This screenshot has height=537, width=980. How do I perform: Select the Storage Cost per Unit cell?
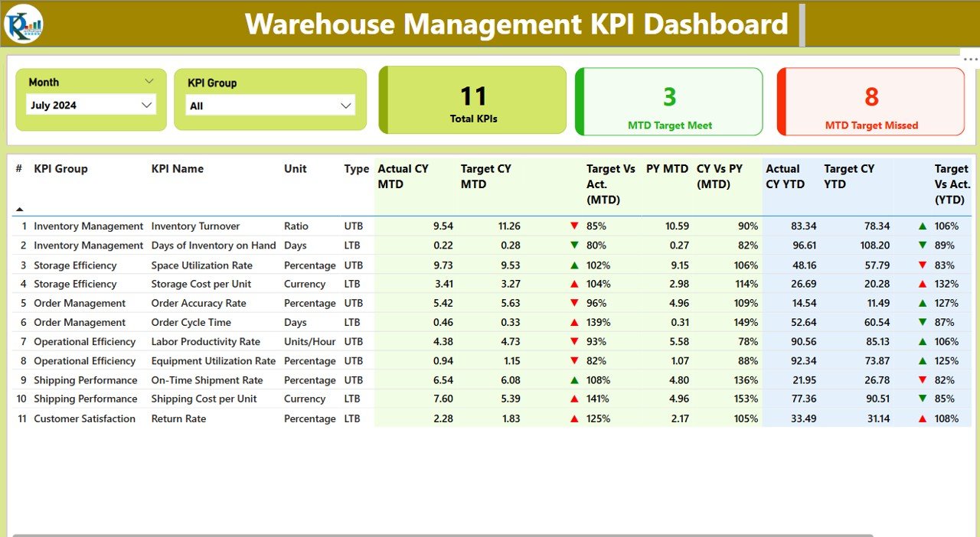point(201,284)
